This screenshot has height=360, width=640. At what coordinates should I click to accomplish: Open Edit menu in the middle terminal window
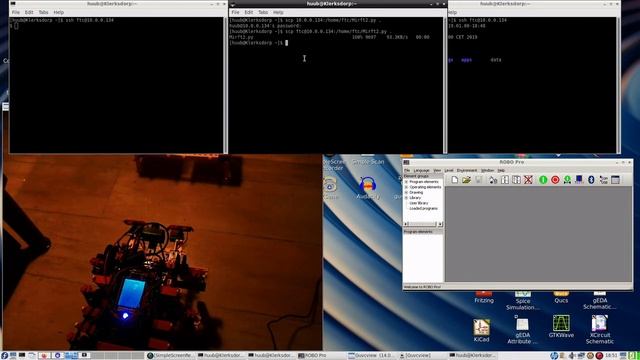(x=249, y=12)
